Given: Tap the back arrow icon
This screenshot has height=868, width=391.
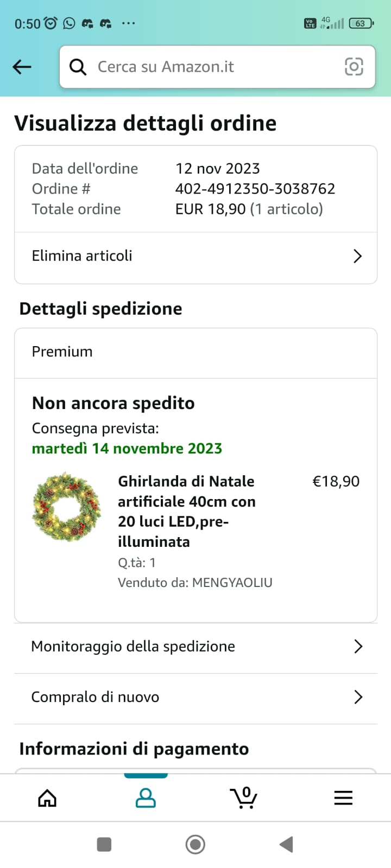Looking at the screenshot, I should coord(22,67).
